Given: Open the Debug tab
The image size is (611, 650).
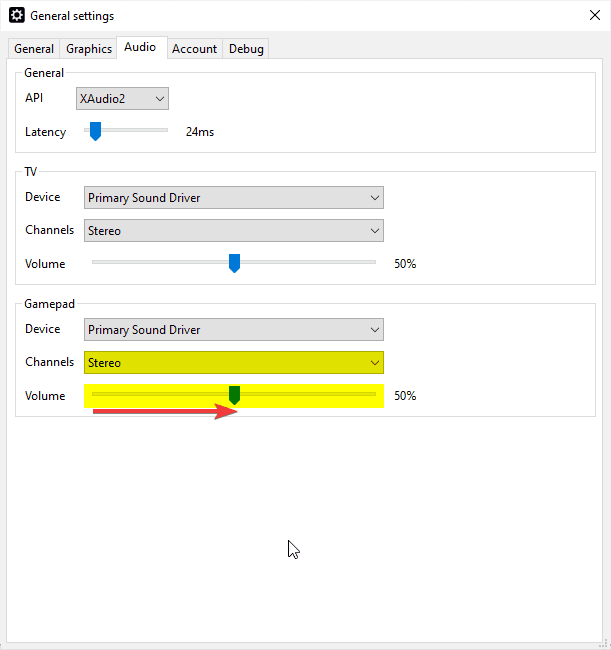Looking at the screenshot, I should click(246, 49).
